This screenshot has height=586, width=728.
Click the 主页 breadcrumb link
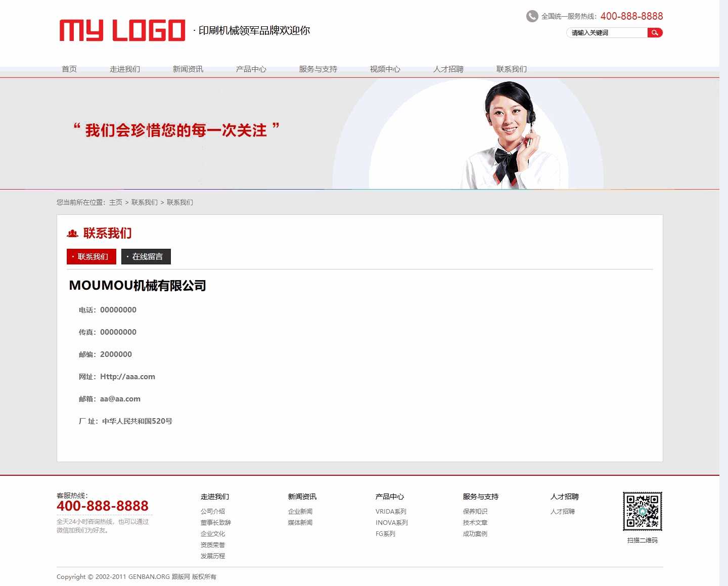point(115,202)
